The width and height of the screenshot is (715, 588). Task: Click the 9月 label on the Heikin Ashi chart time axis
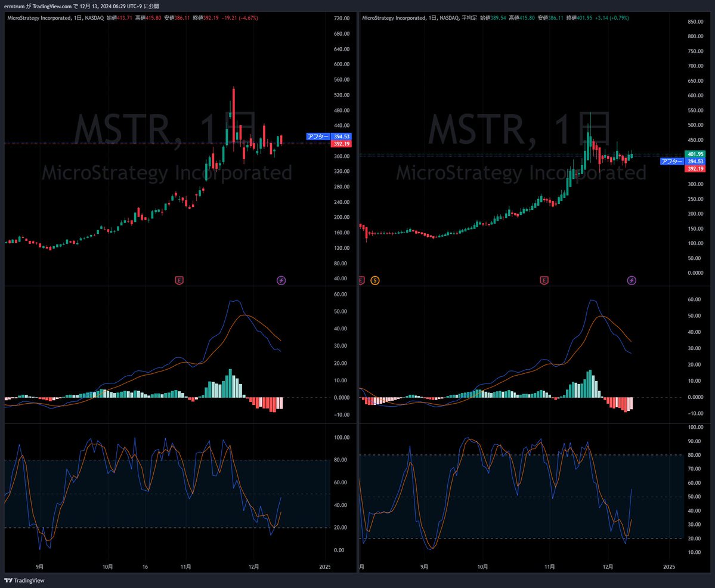(x=424, y=567)
